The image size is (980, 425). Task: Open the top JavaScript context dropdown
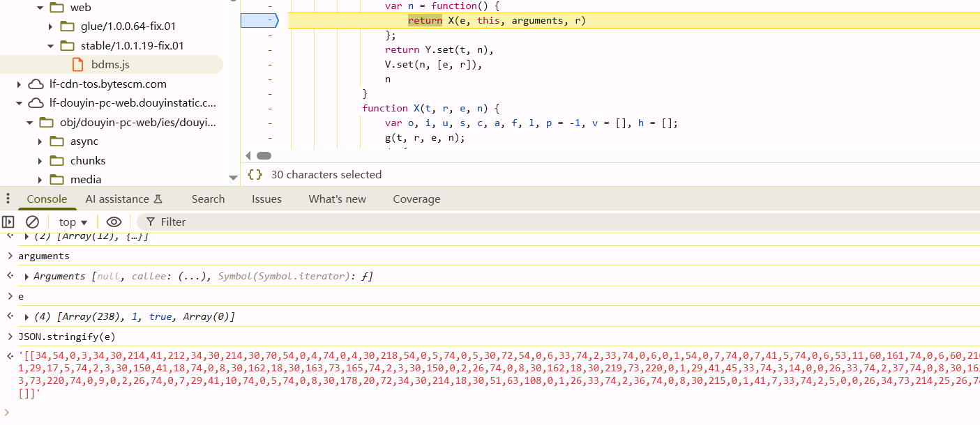click(x=73, y=222)
